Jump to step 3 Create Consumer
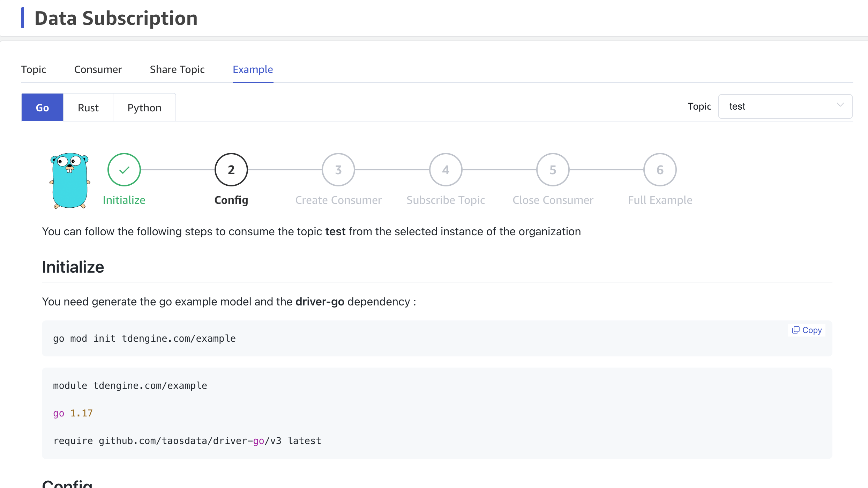This screenshot has width=868, height=488. [x=338, y=170]
